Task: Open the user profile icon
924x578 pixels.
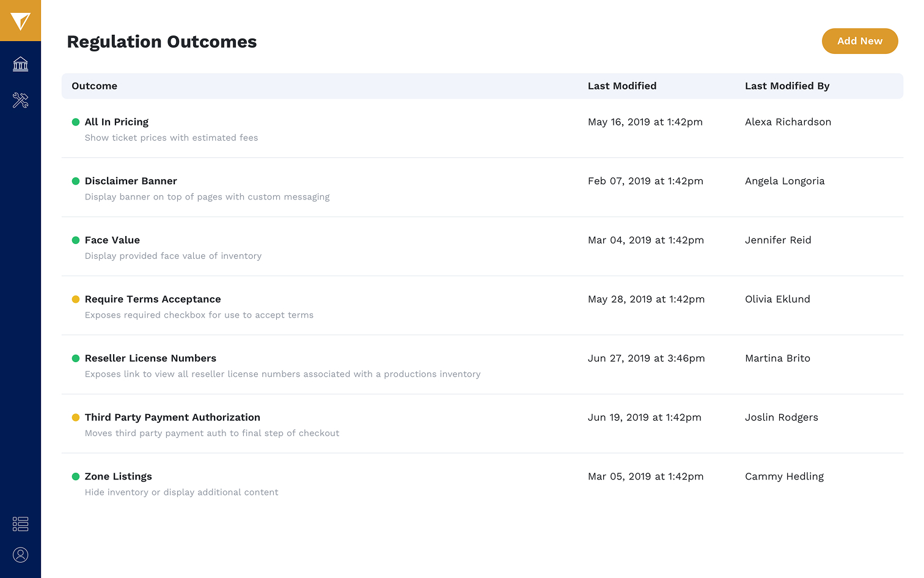Action: [20, 554]
